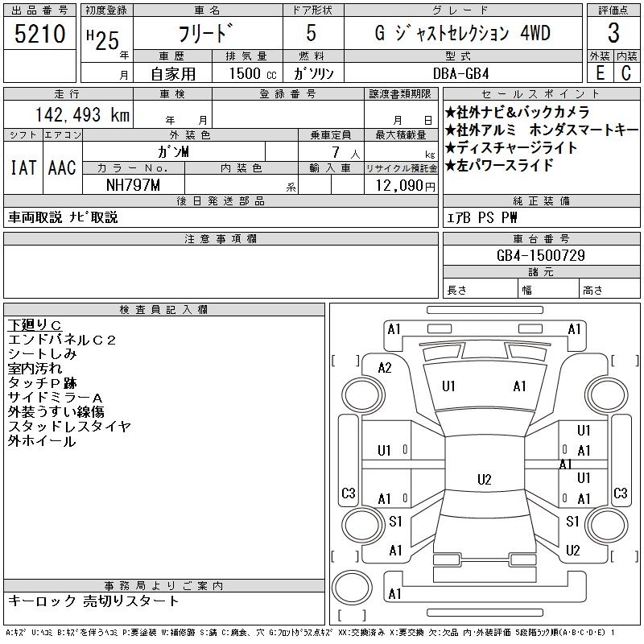
Task: Click the A2 damage marker on the diagram
Action: [x=385, y=368]
